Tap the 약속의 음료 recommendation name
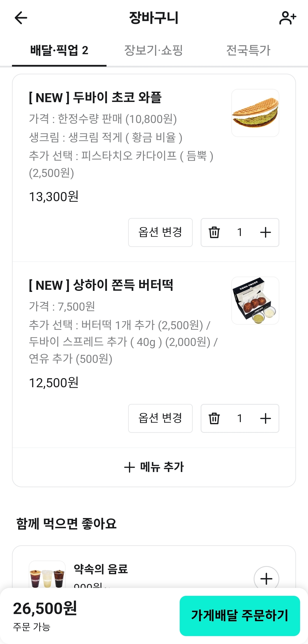Image resolution: width=308 pixels, height=644 pixels. [101, 569]
